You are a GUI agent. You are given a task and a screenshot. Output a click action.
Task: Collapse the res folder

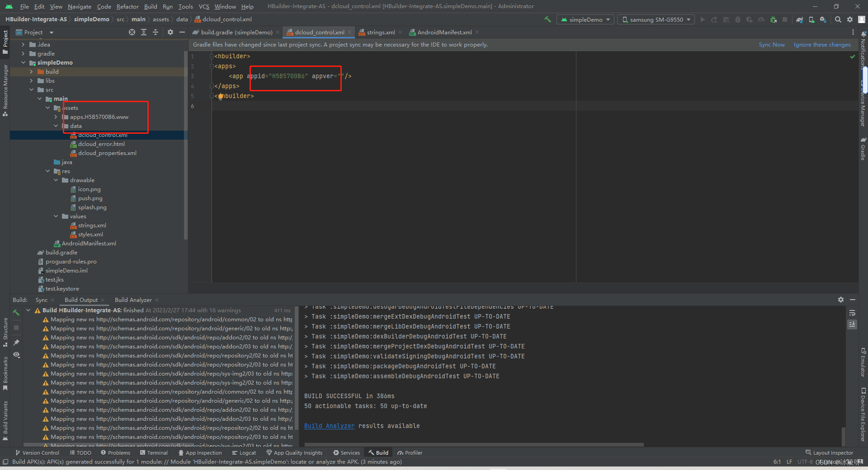click(x=47, y=171)
